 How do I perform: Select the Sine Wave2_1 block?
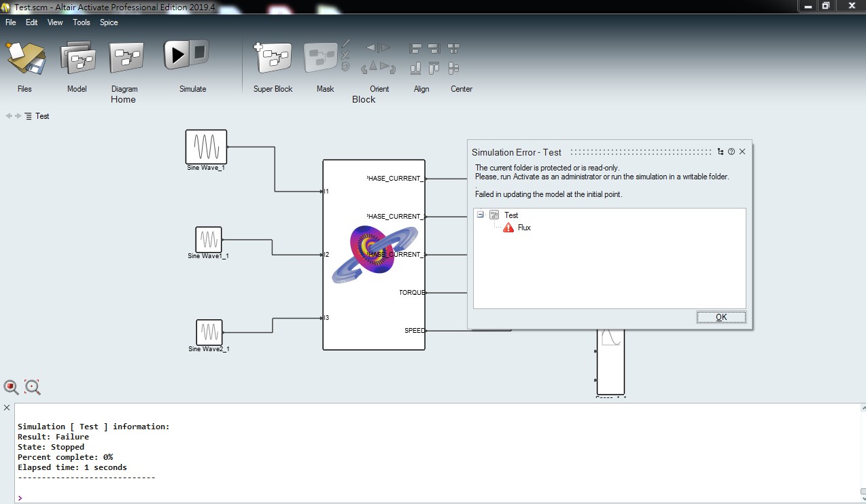coord(209,332)
